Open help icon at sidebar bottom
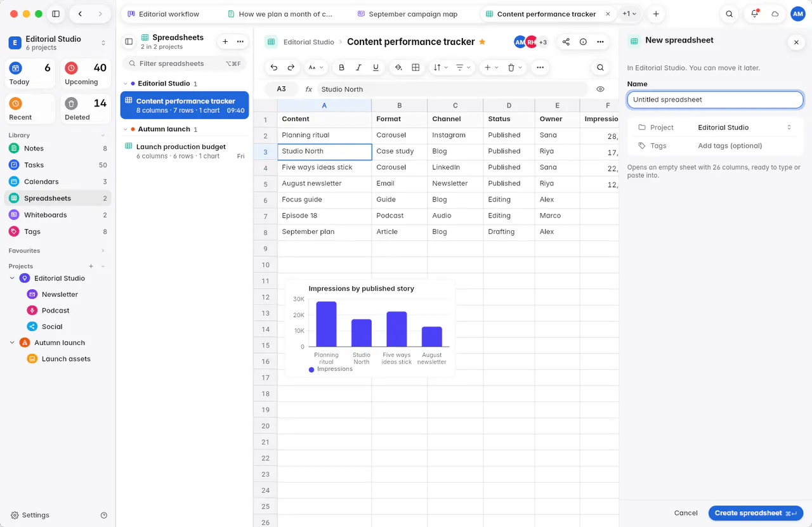This screenshot has height=527, width=812. click(104, 515)
